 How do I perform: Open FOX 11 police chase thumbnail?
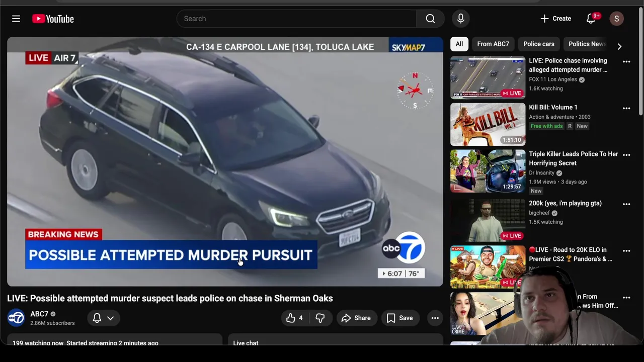point(488,77)
